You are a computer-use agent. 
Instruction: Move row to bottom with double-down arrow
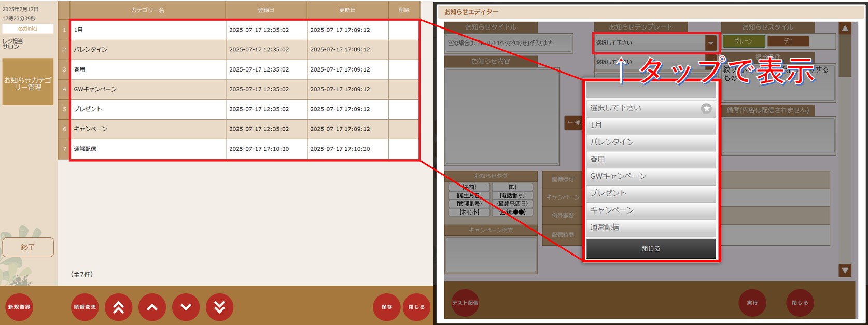pyautogui.click(x=219, y=307)
